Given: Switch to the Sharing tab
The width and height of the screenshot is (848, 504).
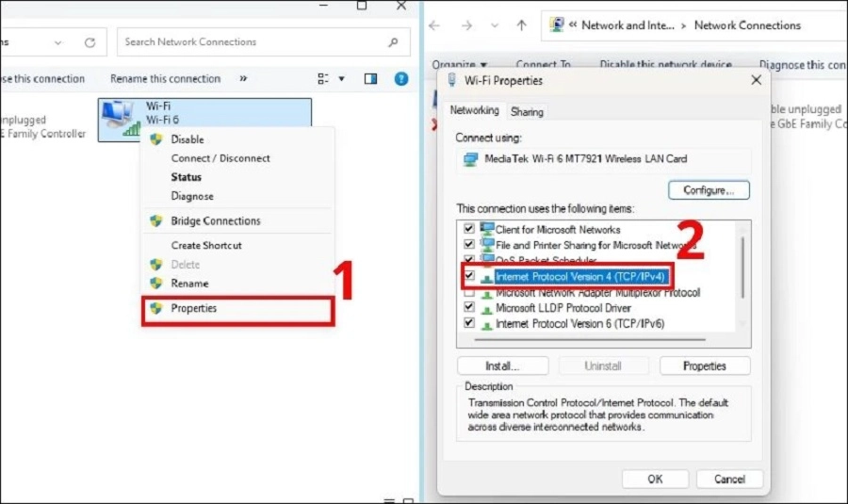Looking at the screenshot, I should click(x=527, y=111).
